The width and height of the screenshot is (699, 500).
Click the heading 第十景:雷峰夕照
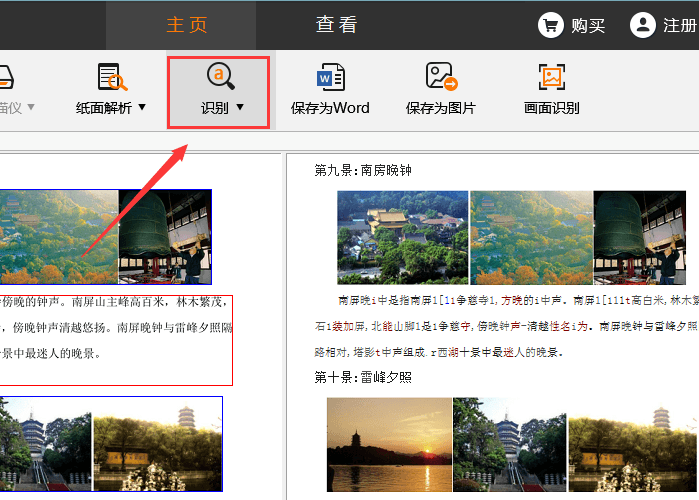363,377
